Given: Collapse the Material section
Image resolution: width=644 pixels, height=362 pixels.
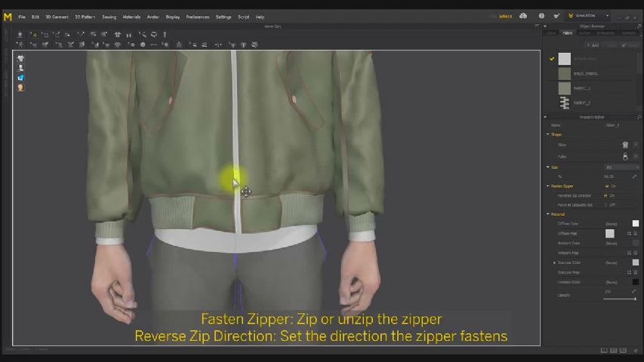Looking at the screenshot, I should coord(548,214).
